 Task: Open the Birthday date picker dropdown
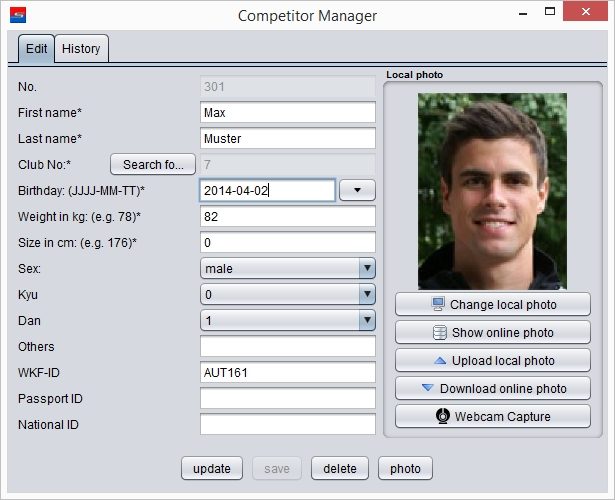click(x=357, y=191)
